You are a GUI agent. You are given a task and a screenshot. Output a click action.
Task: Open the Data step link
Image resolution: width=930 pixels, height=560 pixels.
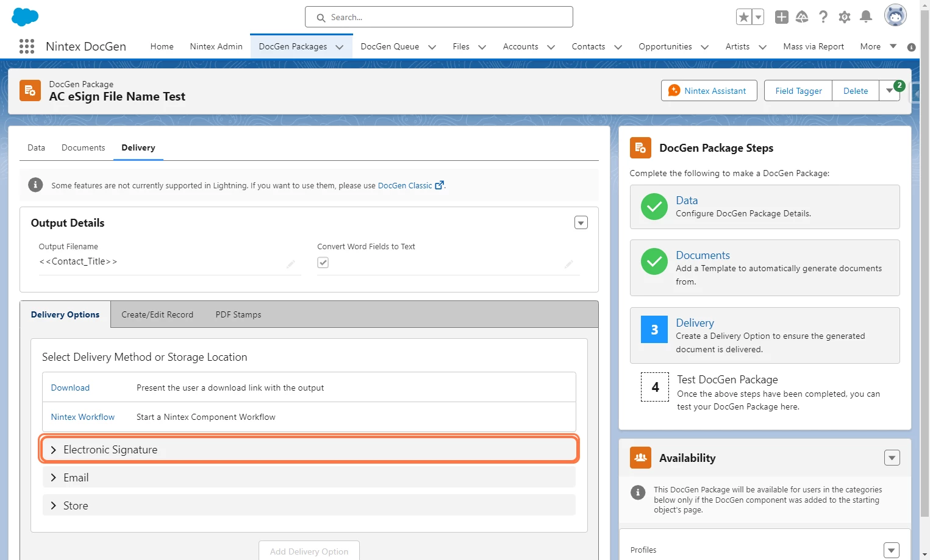pos(687,200)
